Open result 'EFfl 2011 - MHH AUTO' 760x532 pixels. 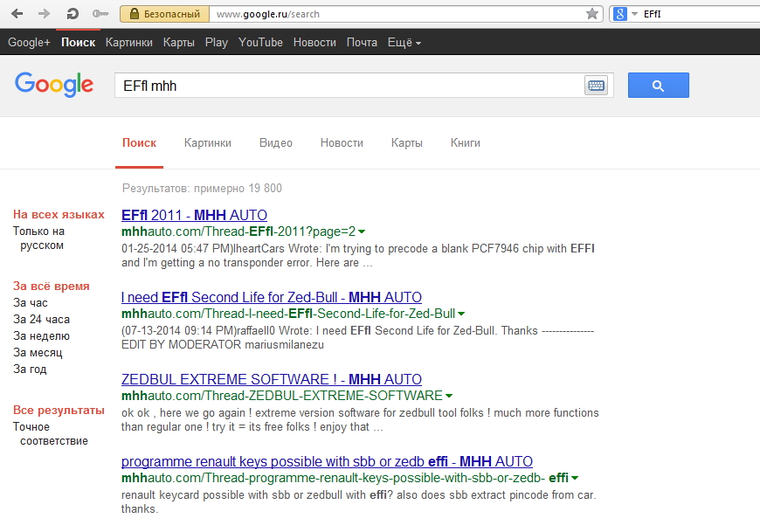(194, 215)
